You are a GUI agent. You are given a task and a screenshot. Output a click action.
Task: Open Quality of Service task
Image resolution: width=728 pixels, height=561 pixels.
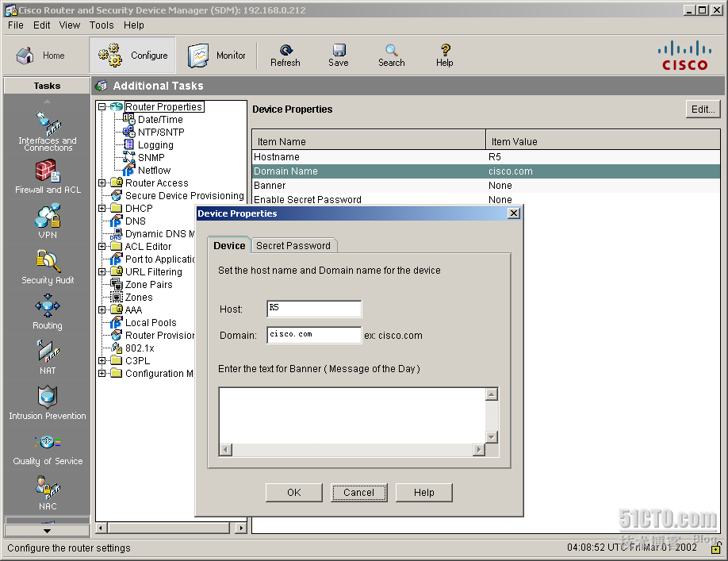point(48,448)
